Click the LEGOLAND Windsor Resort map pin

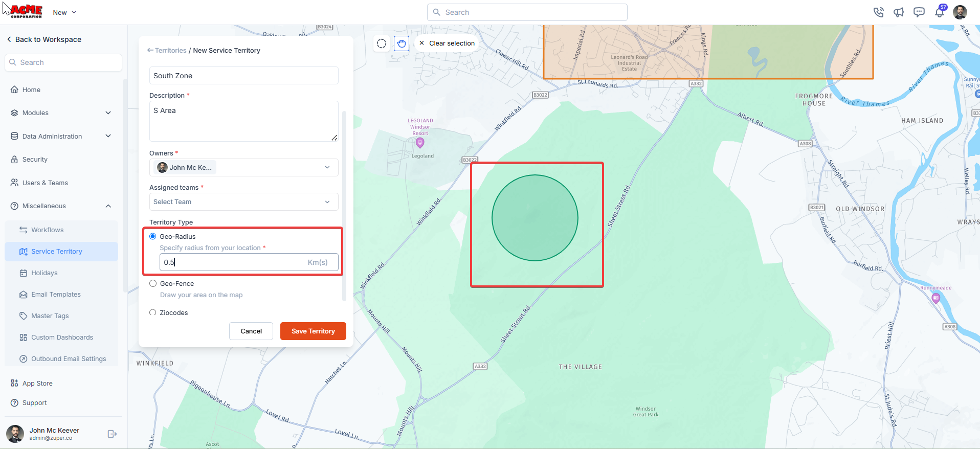420,143
